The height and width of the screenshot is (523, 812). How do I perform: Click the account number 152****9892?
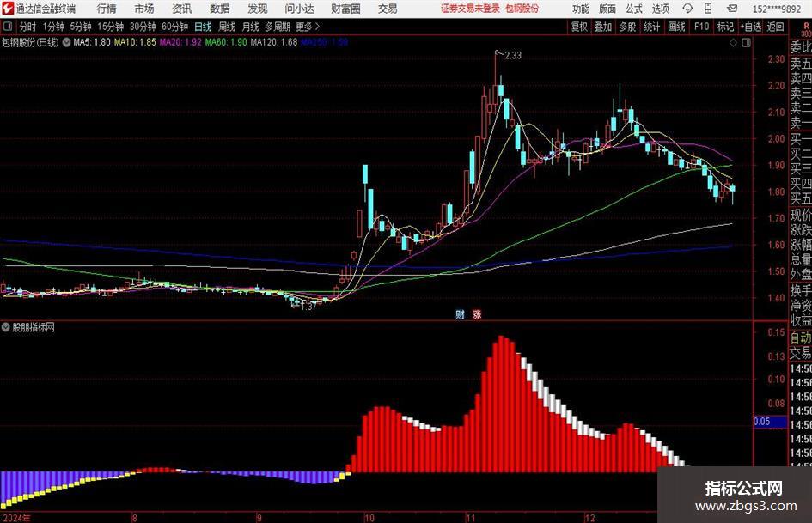coord(776,9)
